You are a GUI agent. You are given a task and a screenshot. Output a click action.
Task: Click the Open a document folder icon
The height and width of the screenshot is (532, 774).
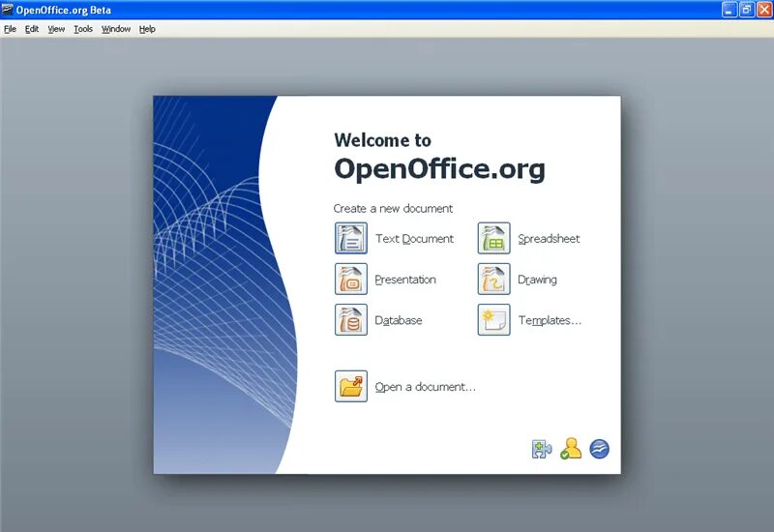tap(351, 386)
